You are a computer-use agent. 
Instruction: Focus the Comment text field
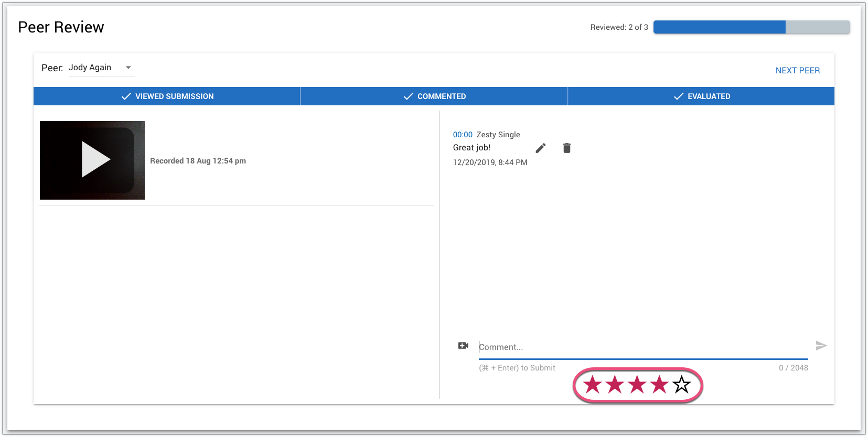click(642, 347)
